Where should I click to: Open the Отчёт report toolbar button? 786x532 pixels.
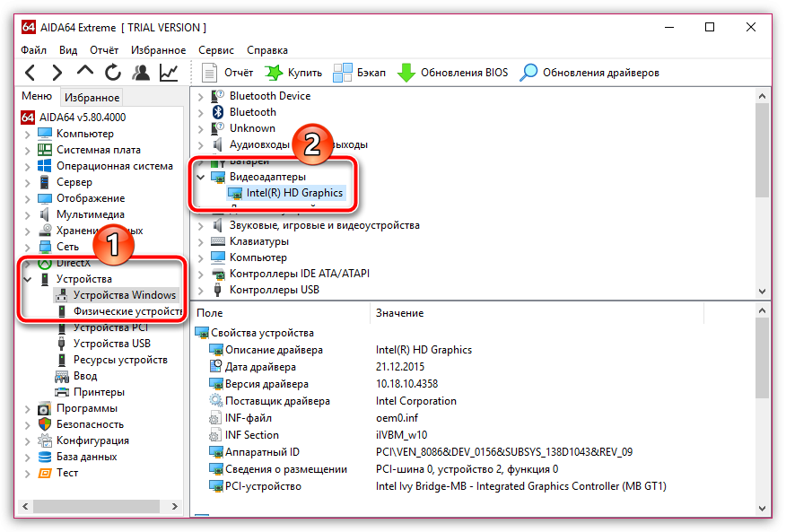click(228, 73)
